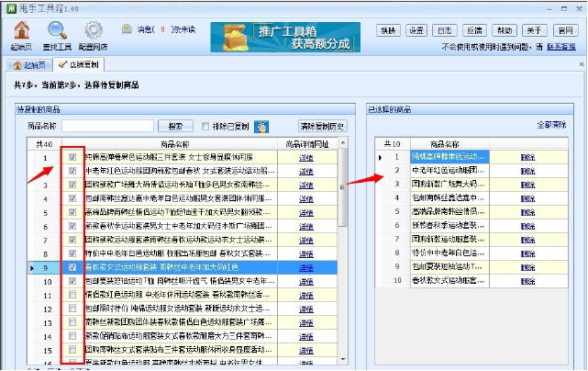
Task: Click the product list scrollbar up arrow
Action: tap(343, 143)
